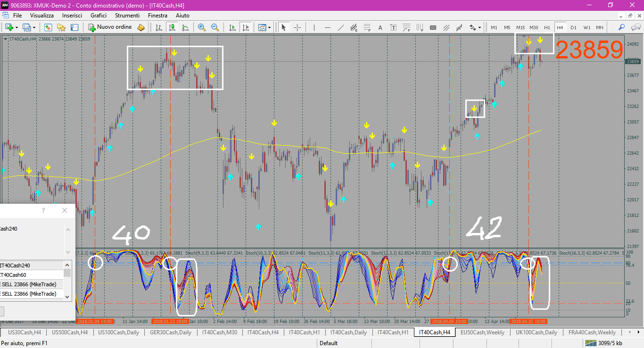This screenshot has height=348, width=644.
Task: Select the Fibonacci retracement tool
Action: coord(367,27)
